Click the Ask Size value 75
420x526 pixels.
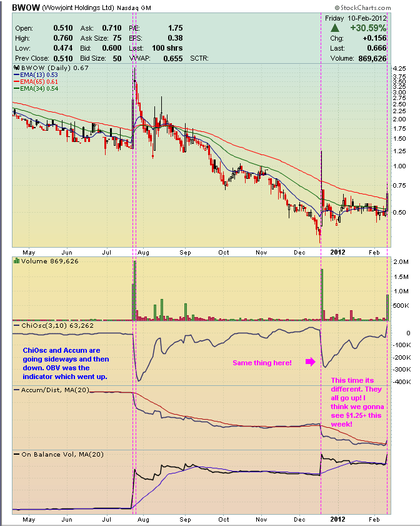click(x=117, y=38)
